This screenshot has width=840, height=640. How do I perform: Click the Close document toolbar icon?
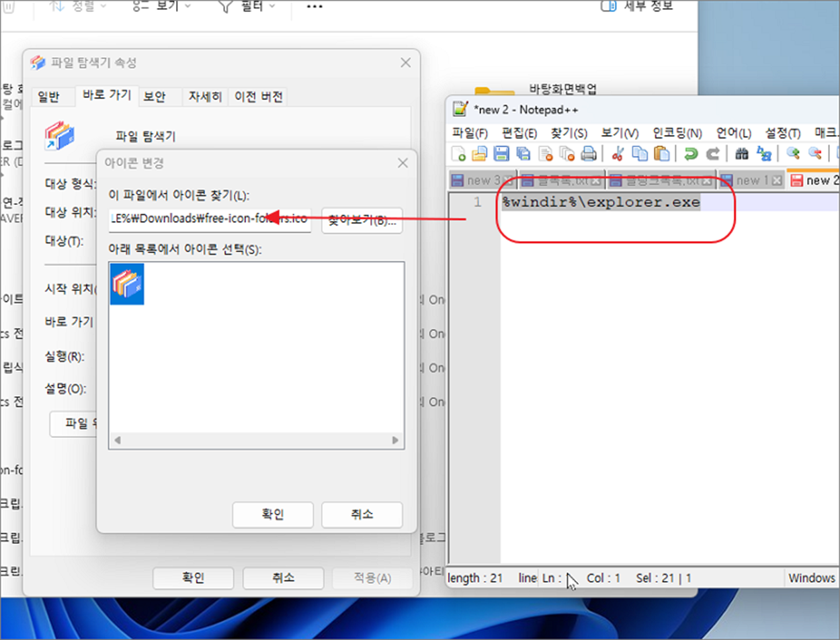[546, 154]
